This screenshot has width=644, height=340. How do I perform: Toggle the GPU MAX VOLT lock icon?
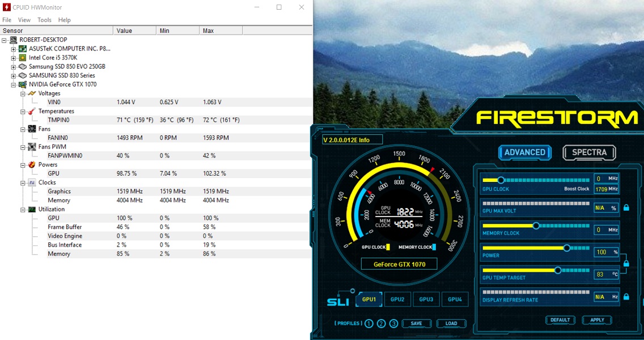click(x=626, y=208)
